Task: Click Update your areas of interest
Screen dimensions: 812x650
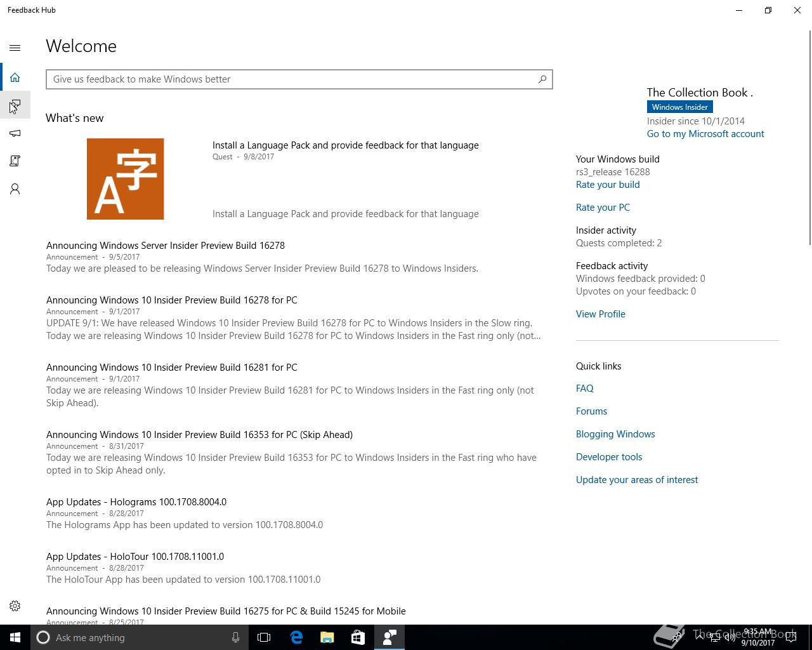Action: 637,480
